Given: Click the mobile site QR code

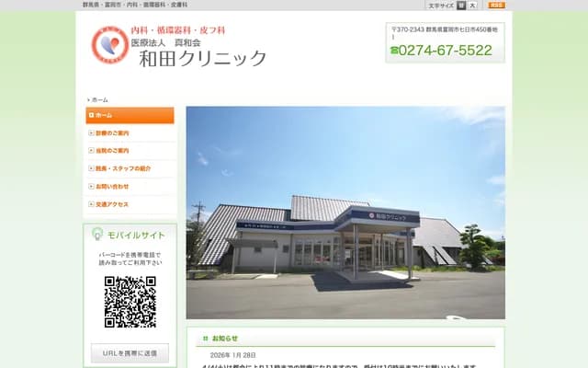Looking at the screenshot, I should 130,302.
